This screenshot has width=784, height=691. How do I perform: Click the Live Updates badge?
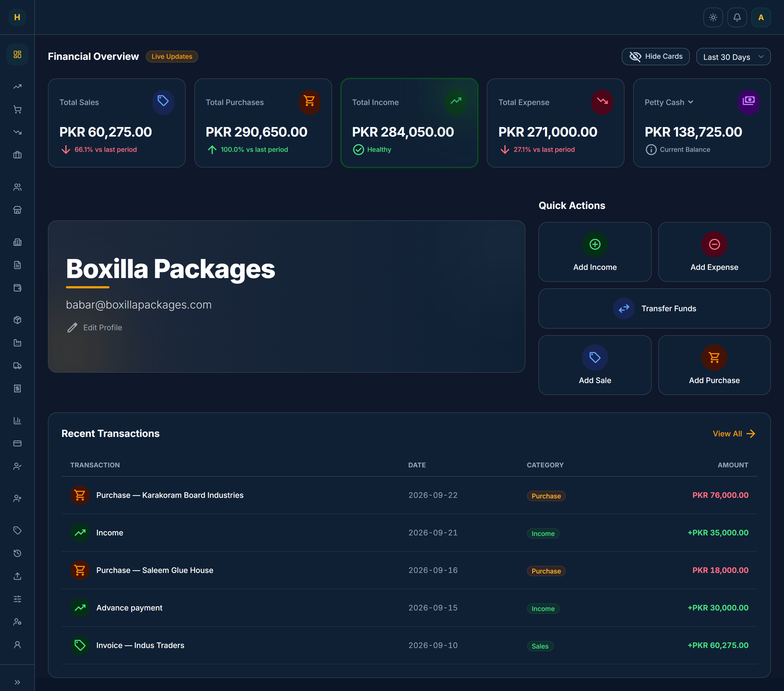[x=172, y=56]
